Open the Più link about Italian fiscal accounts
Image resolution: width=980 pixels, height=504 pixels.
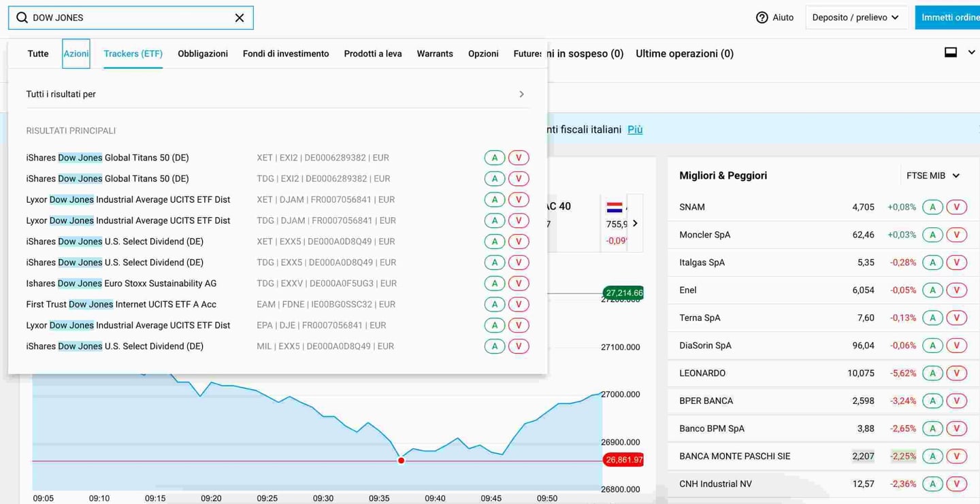[635, 129]
